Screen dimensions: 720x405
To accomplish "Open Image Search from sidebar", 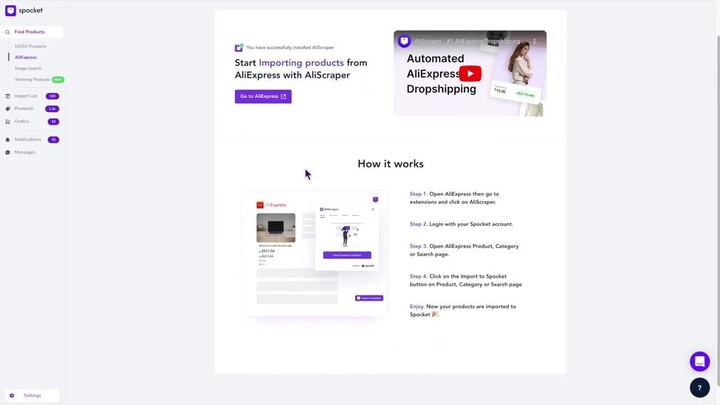I will pyautogui.click(x=28, y=68).
